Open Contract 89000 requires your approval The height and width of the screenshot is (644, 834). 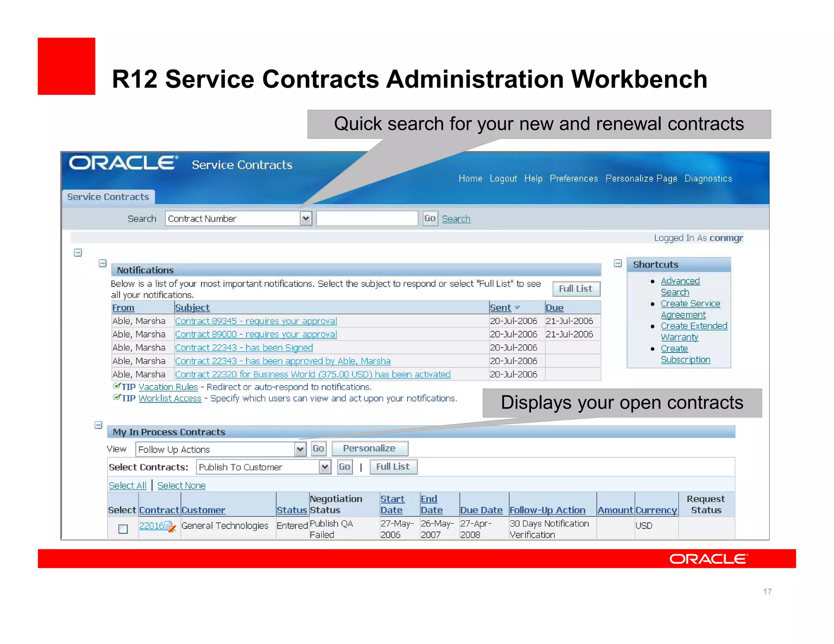click(256, 335)
